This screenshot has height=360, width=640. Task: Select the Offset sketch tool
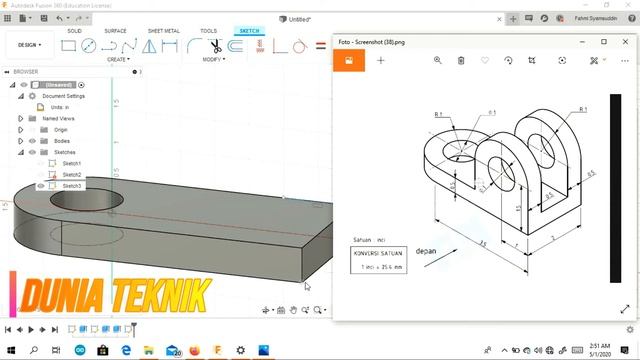click(x=236, y=46)
